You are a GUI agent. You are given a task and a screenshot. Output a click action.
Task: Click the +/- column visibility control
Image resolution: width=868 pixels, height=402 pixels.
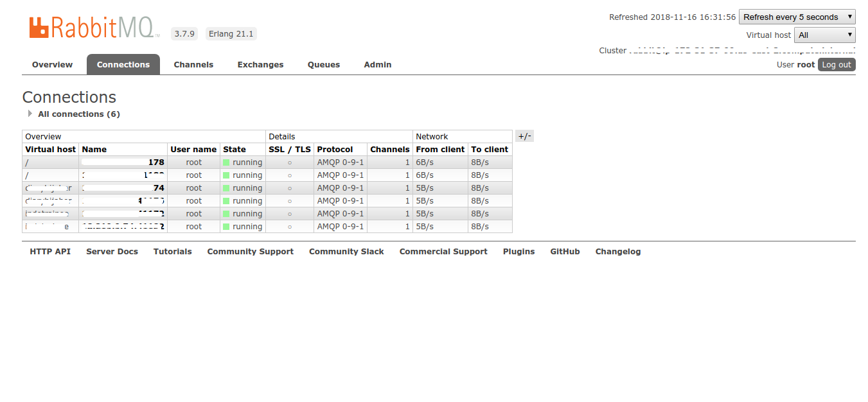click(524, 135)
